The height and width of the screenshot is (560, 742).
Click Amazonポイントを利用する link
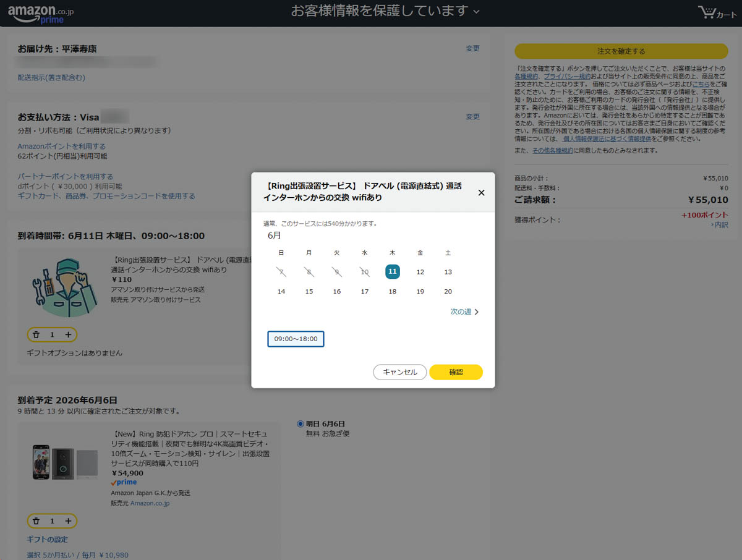[x=61, y=146]
